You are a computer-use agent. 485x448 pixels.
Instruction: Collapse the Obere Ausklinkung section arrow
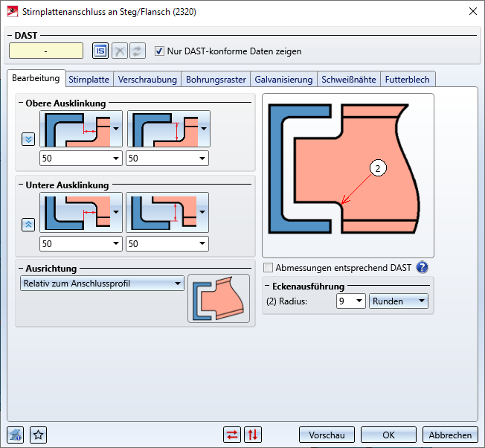28,138
